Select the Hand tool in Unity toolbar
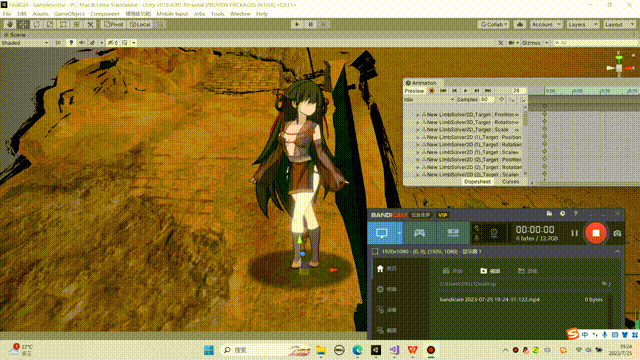This screenshot has height=360, width=640. click(x=10, y=24)
